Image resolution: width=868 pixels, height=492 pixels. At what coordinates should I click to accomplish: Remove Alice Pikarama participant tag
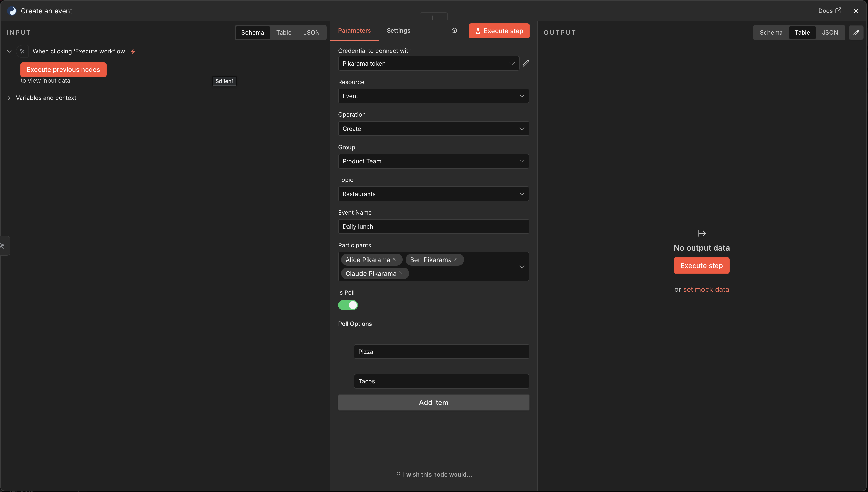(394, 259)
